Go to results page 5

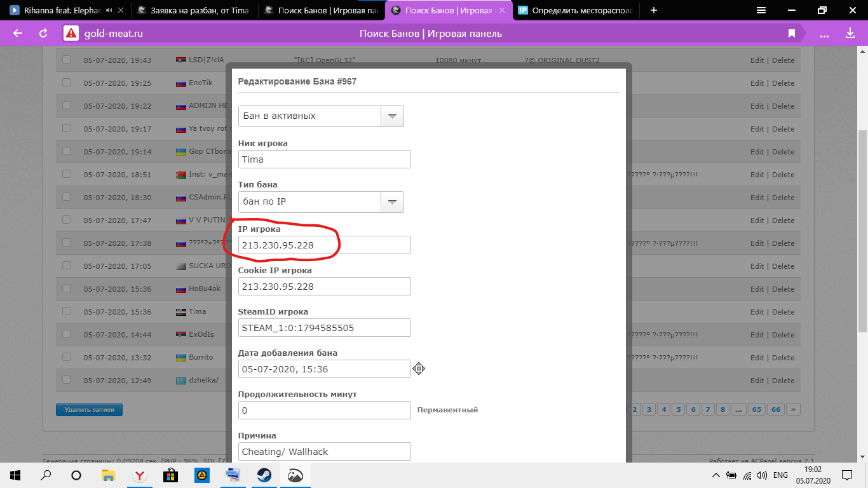679,410
